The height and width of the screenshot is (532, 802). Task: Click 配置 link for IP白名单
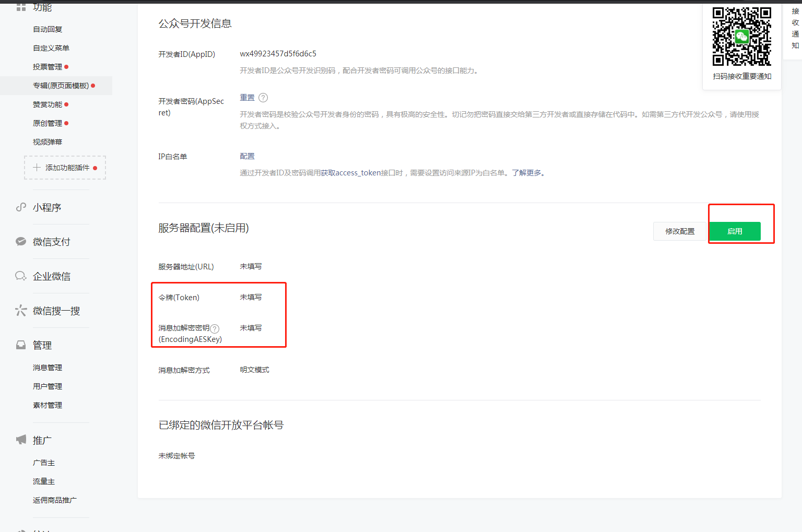pyautogui.click(x=247, y=156)
